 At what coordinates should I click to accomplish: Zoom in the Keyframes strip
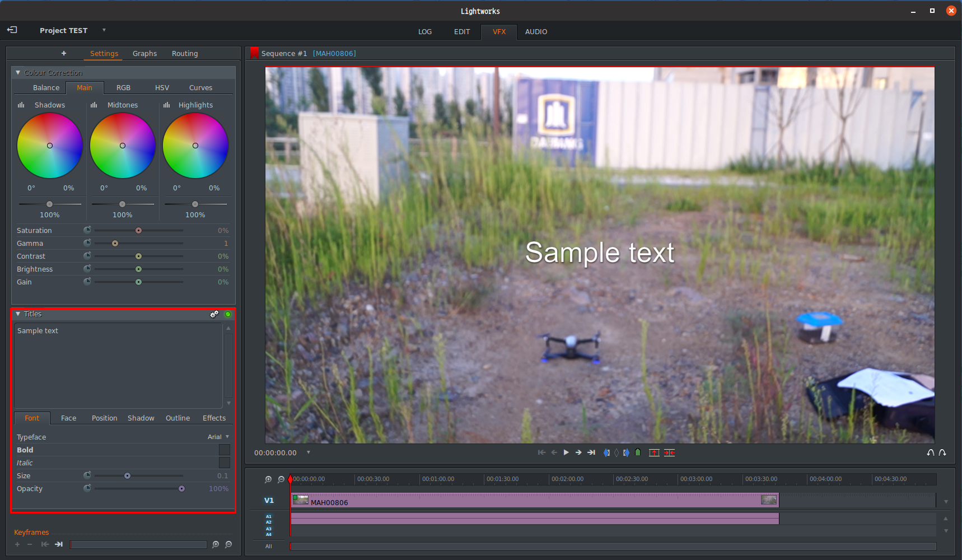(x=216, y=544)
